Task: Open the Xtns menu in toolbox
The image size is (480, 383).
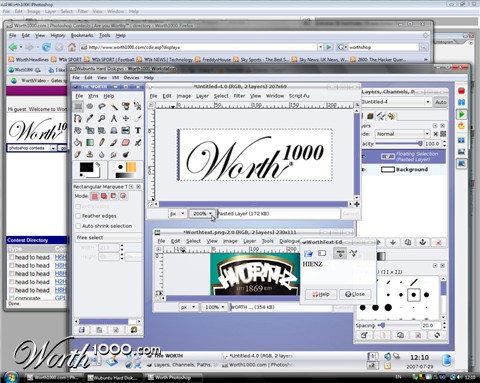Action: click(93, 96)
